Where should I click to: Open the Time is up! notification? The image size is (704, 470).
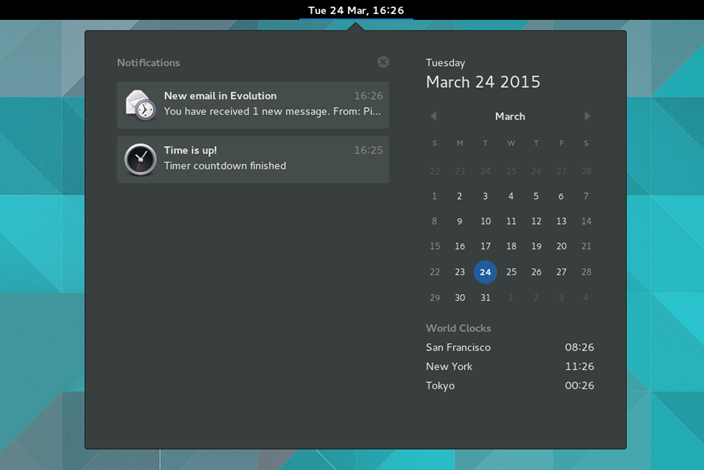[253, 159]
